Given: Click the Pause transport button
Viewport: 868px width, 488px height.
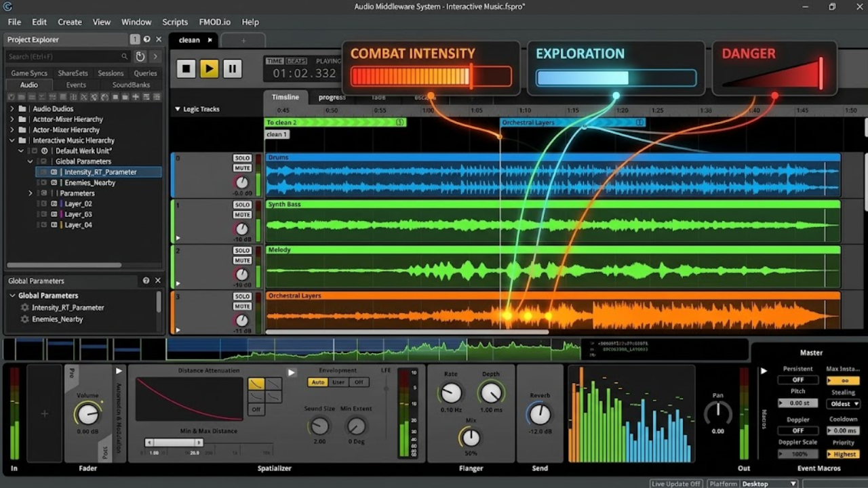Looking at the screenshot, I should pyautogui.click(x=232, y=68).
